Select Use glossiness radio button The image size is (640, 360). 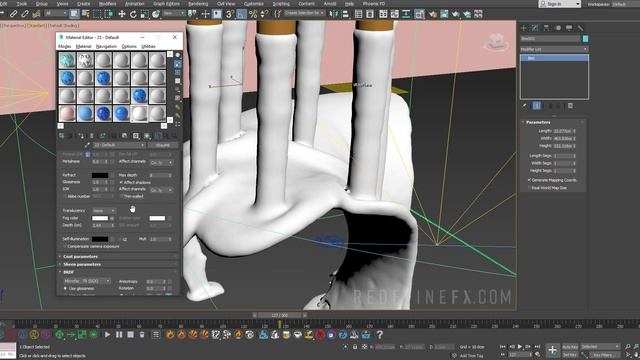click(x=65, y=289)
